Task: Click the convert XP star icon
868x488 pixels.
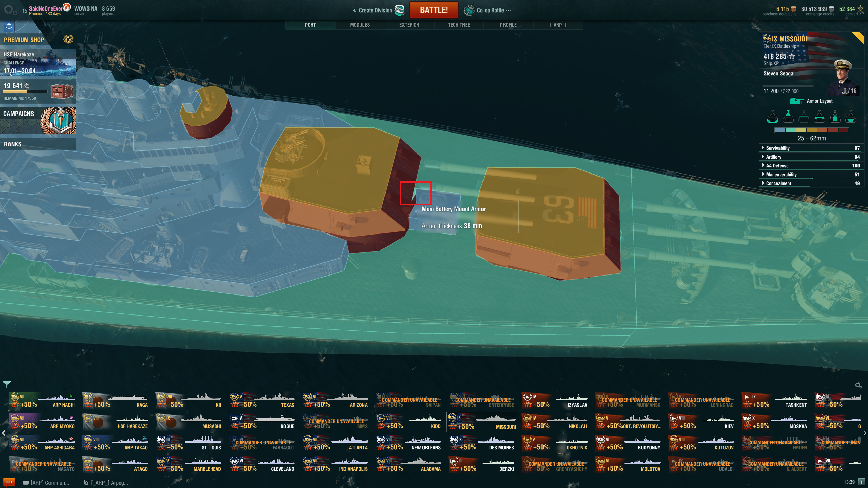Action: click(x=860, y=9)
